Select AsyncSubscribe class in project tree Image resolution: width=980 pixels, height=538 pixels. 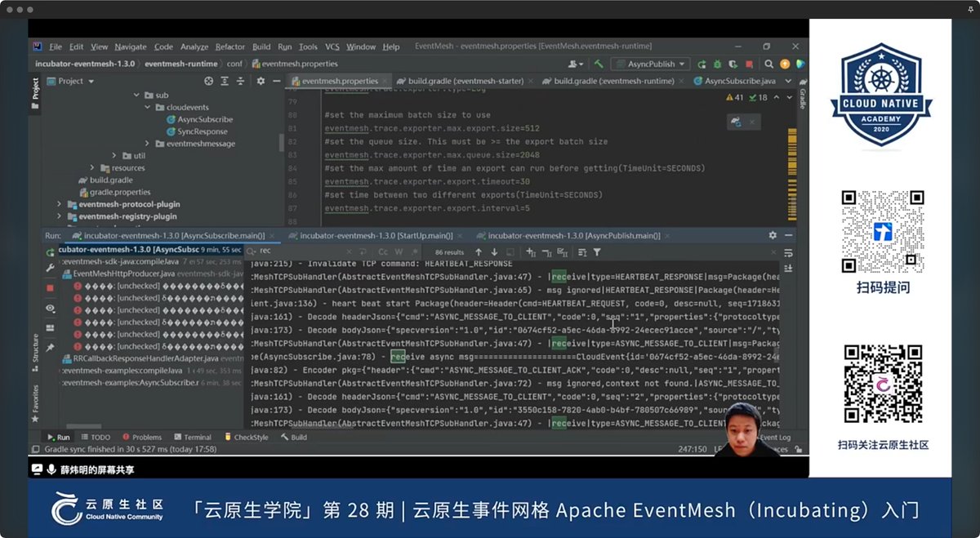coord(204,119)
